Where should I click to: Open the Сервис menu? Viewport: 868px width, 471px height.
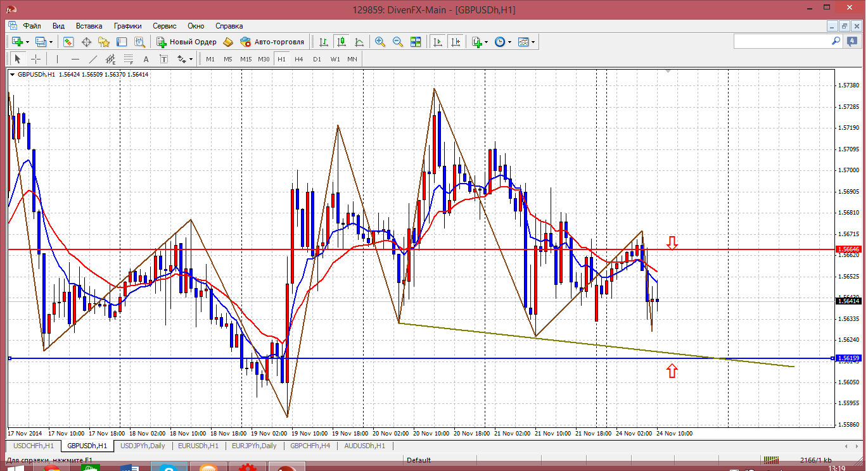click(x=165, y=26)
